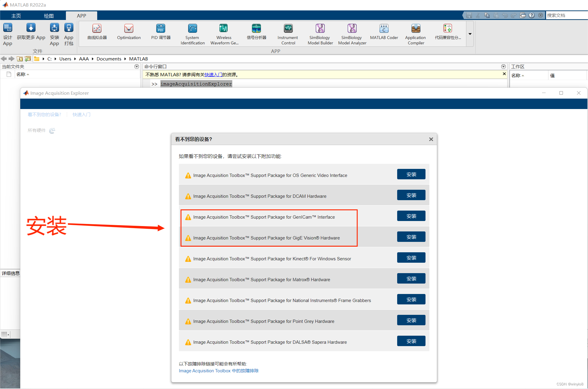The width and height of the screenshot is (588, 389).
Task: Open MATLAB Coder app
Action: [384, 29]
